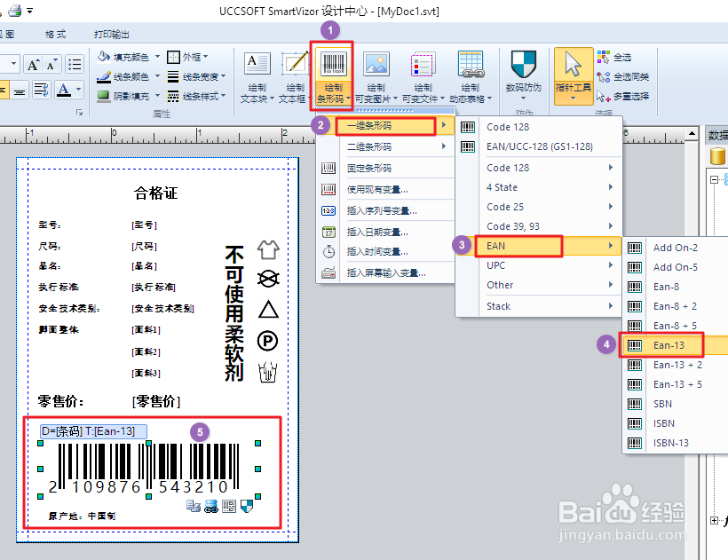This screenshot has height=560, width=728.
Task: Switch to the Print Output (打印输出) tab
Action: 112,34
